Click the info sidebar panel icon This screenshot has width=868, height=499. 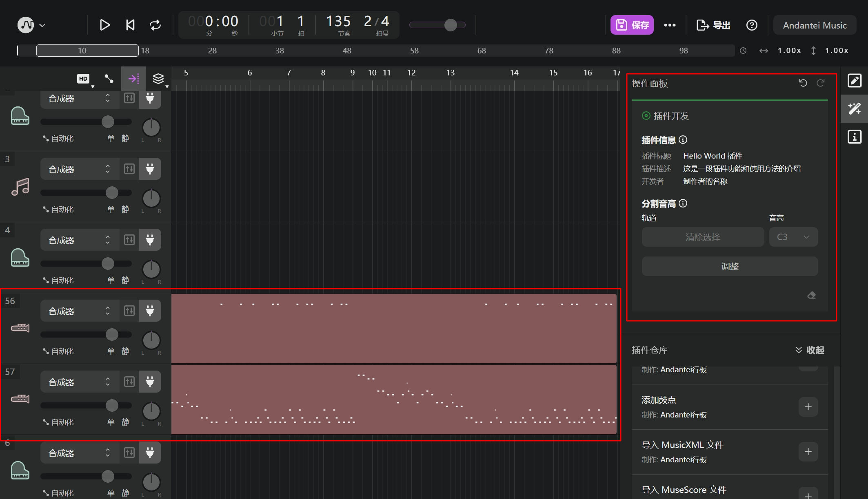[855, 137]
